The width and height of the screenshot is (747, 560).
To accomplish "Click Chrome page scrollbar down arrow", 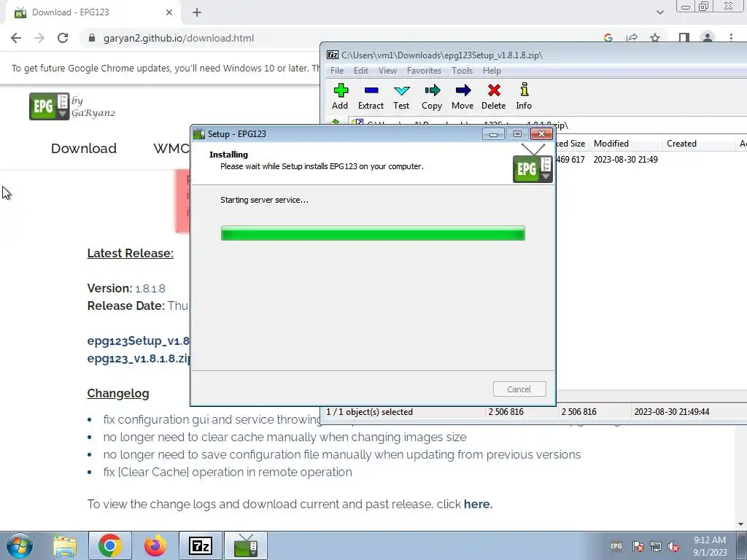I will [x=741, y=524].
